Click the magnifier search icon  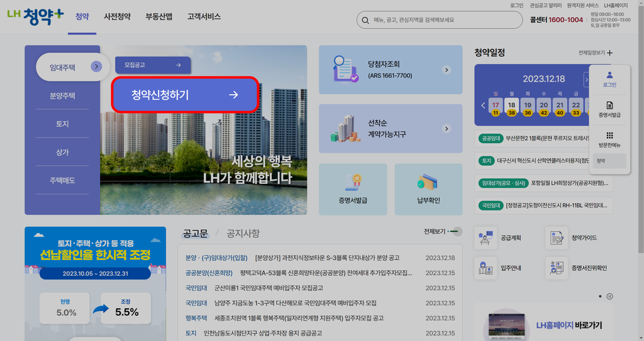point(365,19)
